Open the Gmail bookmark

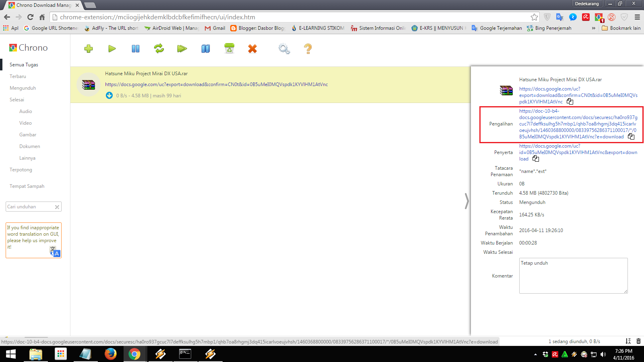tap(215, 28)
